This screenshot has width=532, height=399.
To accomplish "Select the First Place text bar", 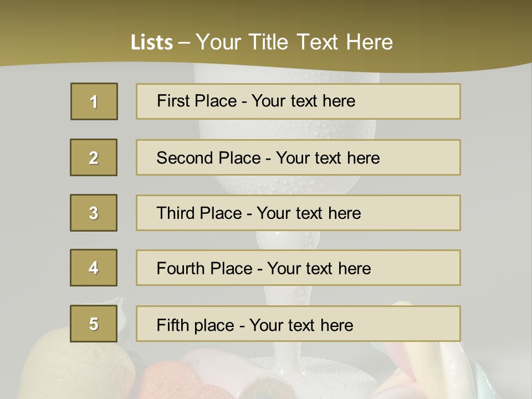I will click(x=298, y=101).
